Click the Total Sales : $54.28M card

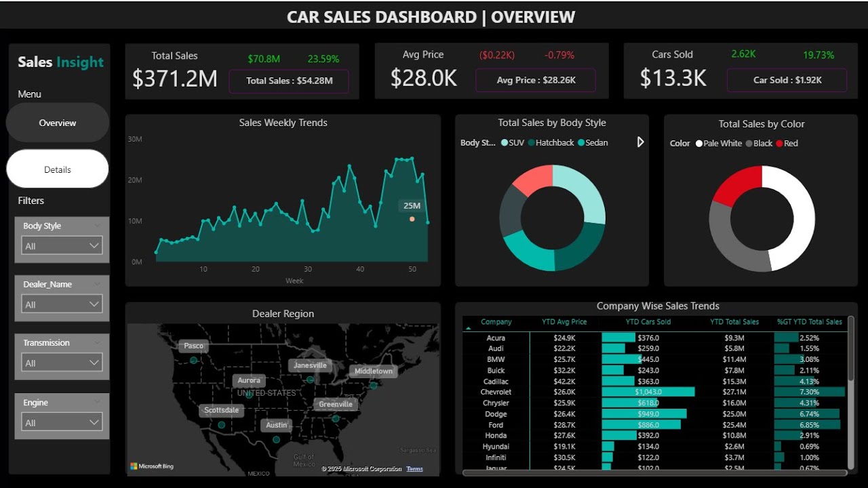click(289, 81)
